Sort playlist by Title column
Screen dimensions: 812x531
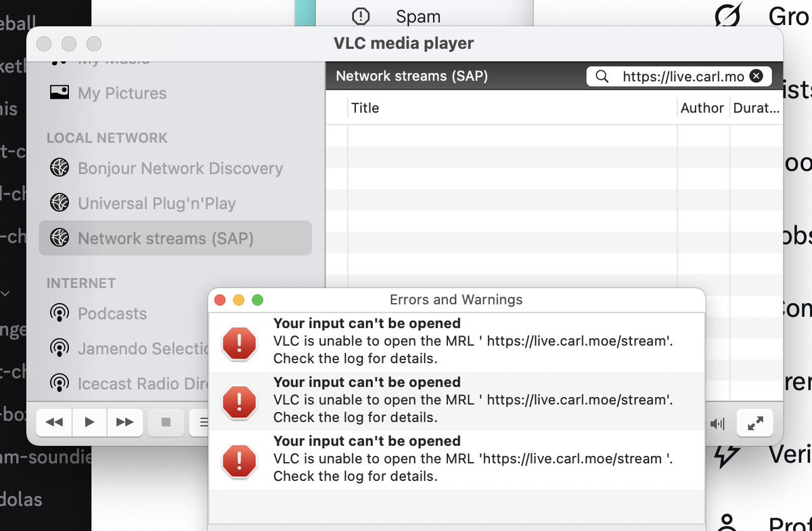(512, 108)
